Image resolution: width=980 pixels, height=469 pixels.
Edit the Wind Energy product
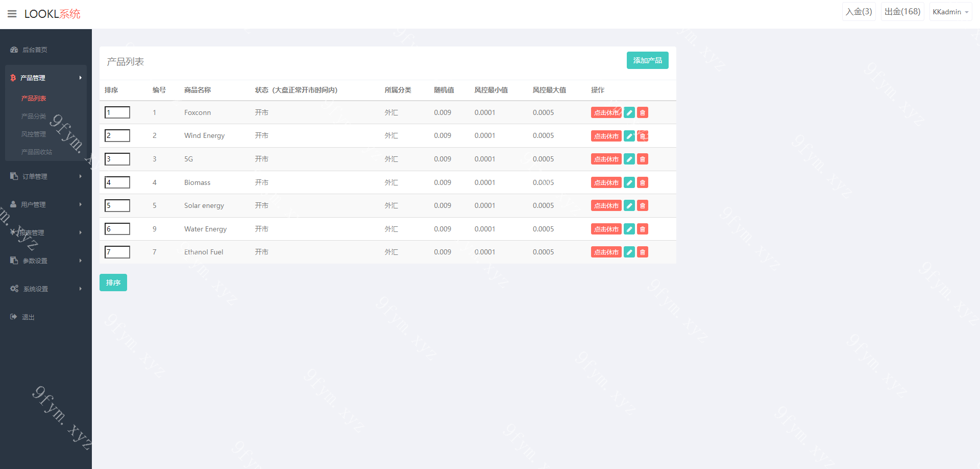pyautogui.click(x=629, y=136)
